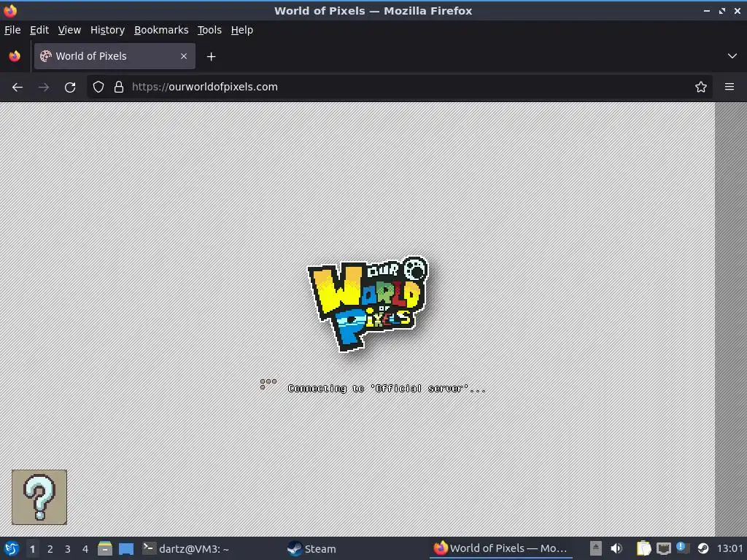The width and height of the screenshot is (747, 560).
Task: Open the Tools menu
Action: tap(209, 30)
